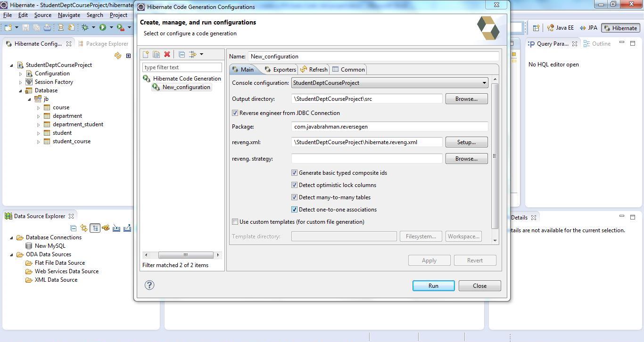This screenshot has height=342, width=644.
Task: Uncheck Generate basic typed composite ids
Action: tap(294, 173)
